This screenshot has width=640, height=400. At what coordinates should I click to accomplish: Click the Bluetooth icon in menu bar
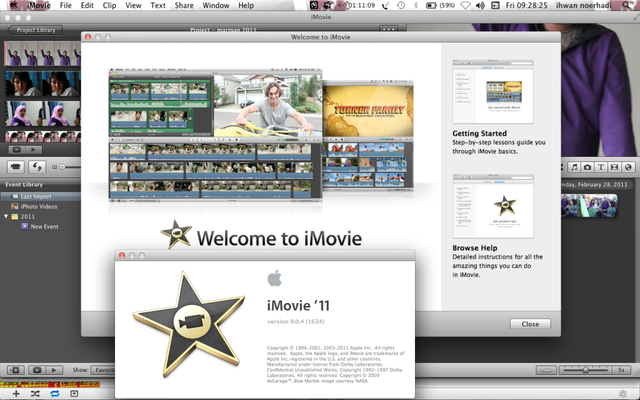coord(416,5)
